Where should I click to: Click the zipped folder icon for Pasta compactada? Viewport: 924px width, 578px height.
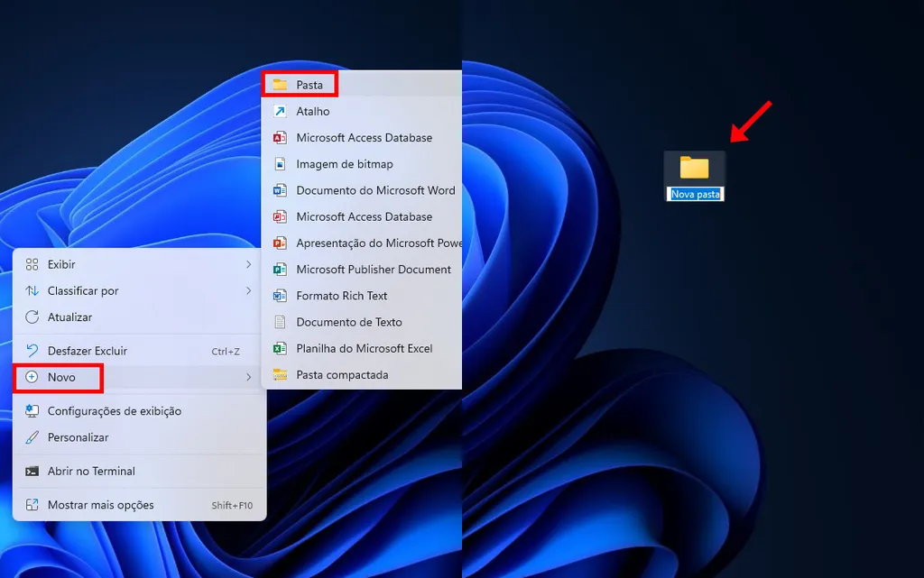point(280,375)
